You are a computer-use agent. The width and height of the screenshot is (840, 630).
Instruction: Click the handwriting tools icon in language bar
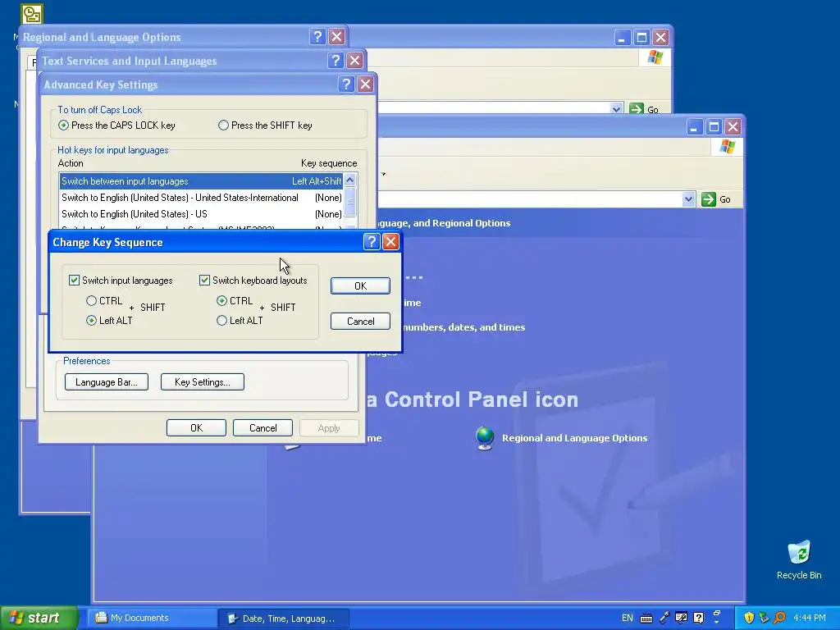tap(681, 619)
